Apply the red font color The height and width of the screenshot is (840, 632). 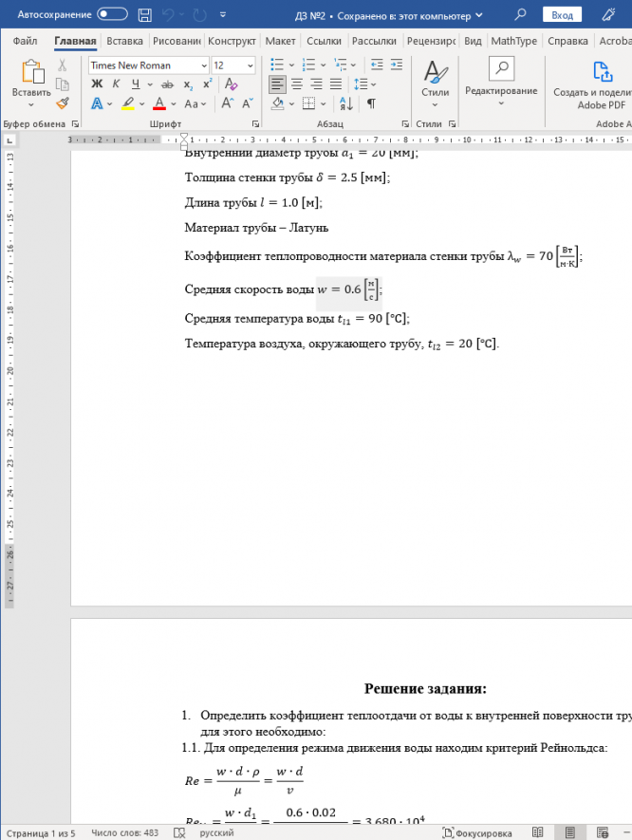tap(159, 103)
